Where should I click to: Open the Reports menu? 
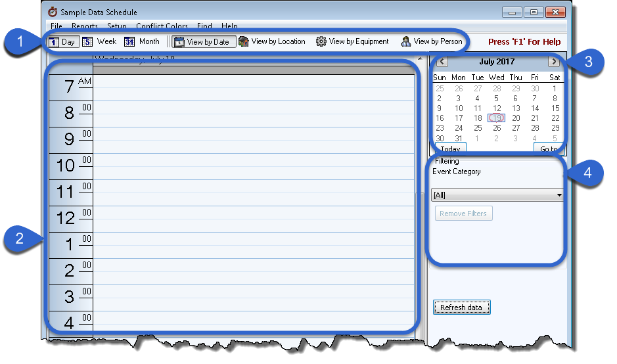pos(85,27)
